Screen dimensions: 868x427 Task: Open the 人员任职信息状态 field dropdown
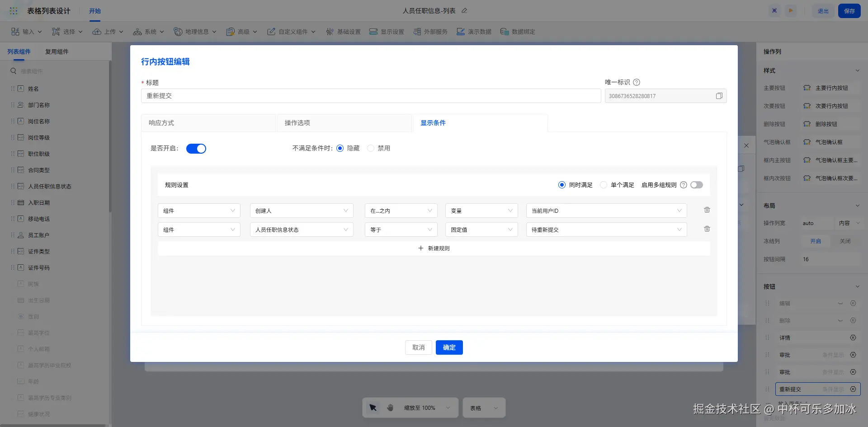tap(302, 230)
